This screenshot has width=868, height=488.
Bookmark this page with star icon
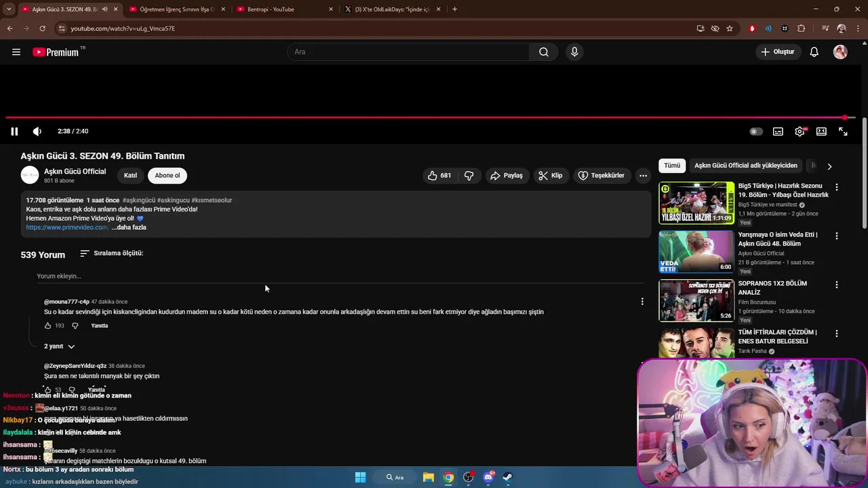pyautogui.click(x=730, y=28)
